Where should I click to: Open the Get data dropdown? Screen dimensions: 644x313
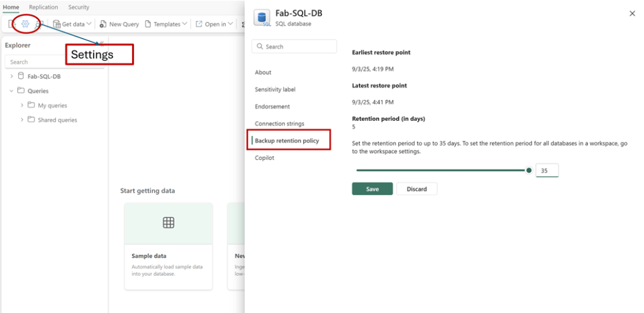tap(72, 24)
